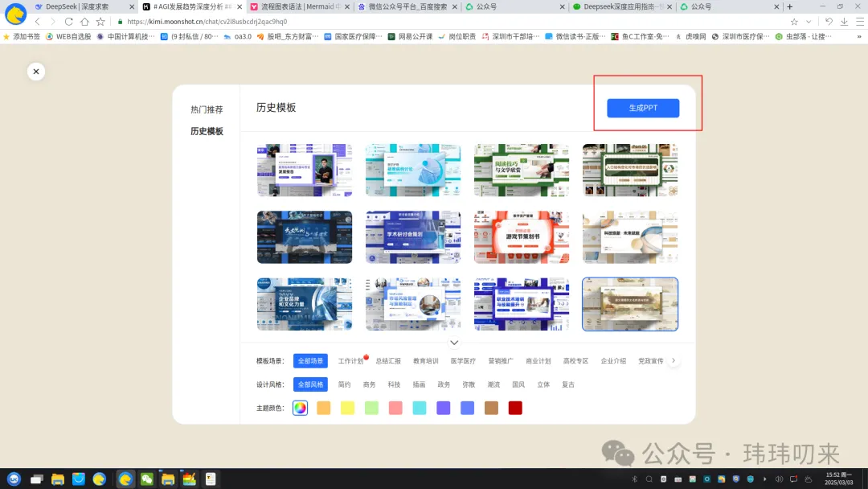The height and width of the screenshot is (489, 868).
Task: Filter templates by 高校专区 scene
Action: 575,361
